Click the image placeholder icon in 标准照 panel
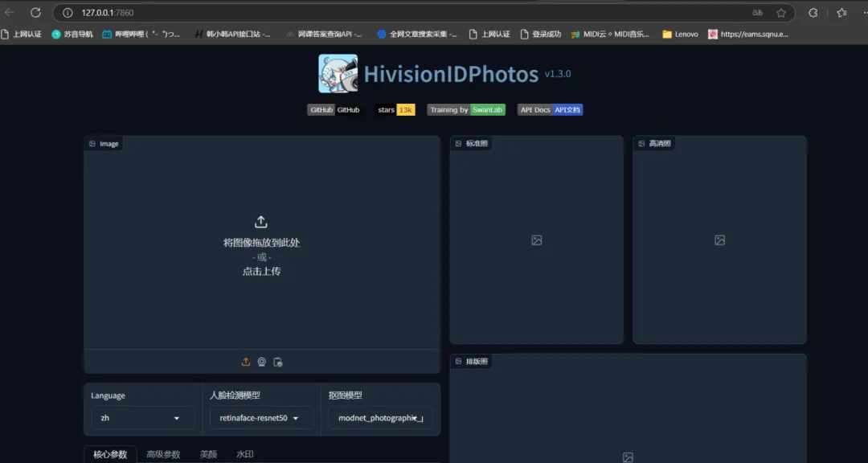This screenshot has width=868, height=463. coord(537,240)
